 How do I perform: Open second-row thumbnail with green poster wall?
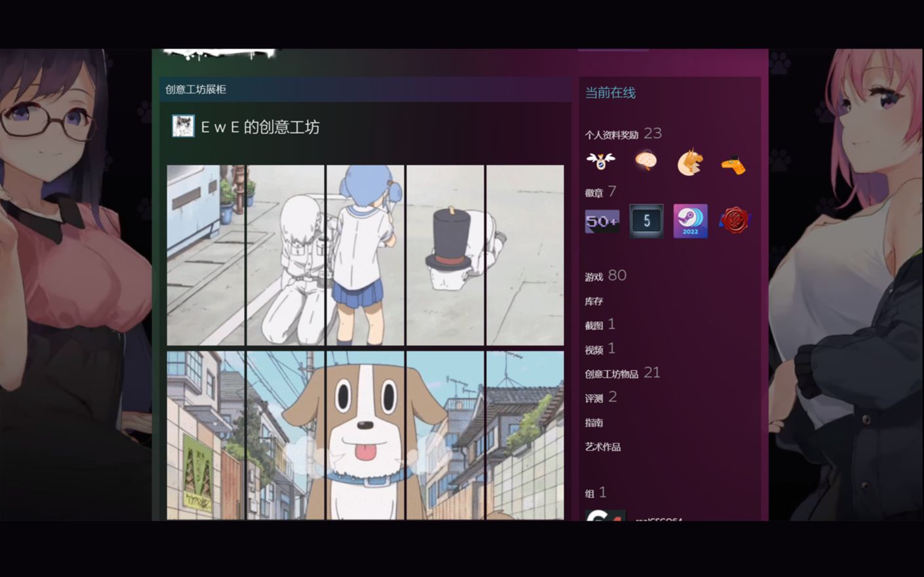coord(205,435)
